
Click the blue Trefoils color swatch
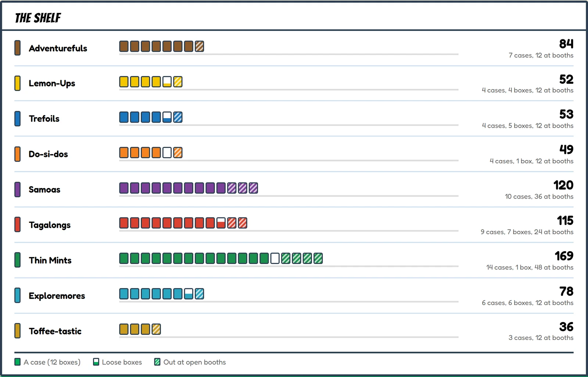(17, 119)
